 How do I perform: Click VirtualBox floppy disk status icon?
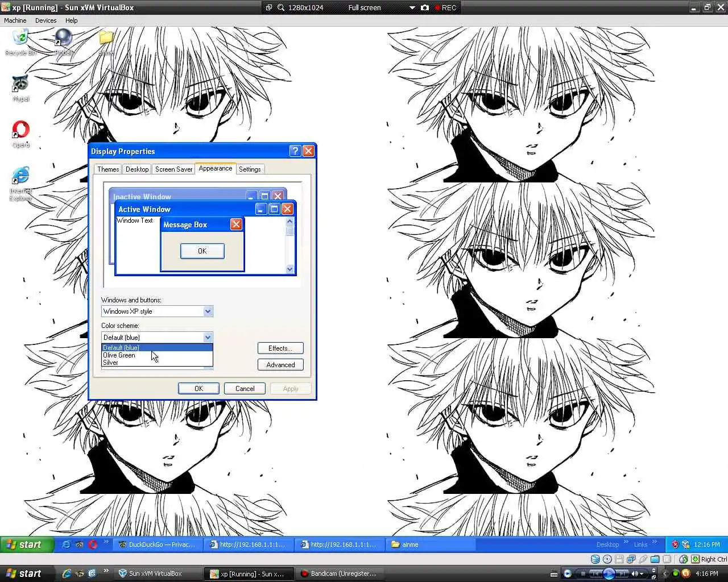point(619,559)
